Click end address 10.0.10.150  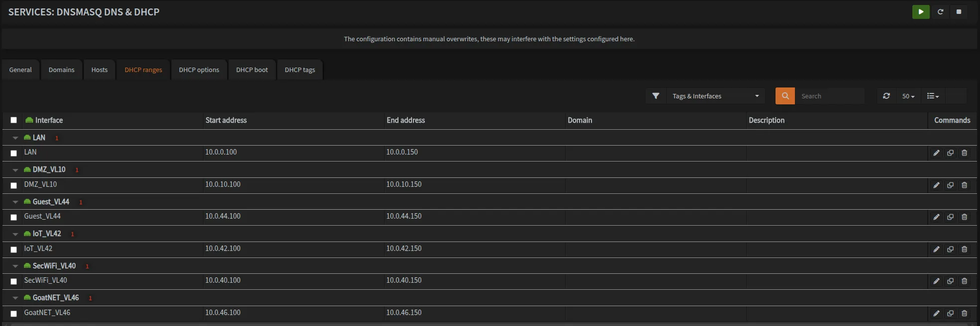[x=404, y=184]
